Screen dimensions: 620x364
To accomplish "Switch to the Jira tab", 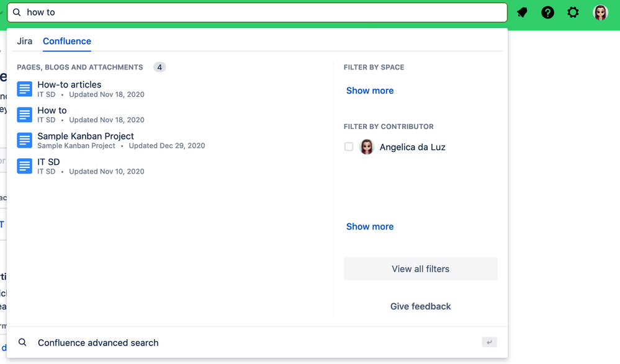I will tap(25, 41).
